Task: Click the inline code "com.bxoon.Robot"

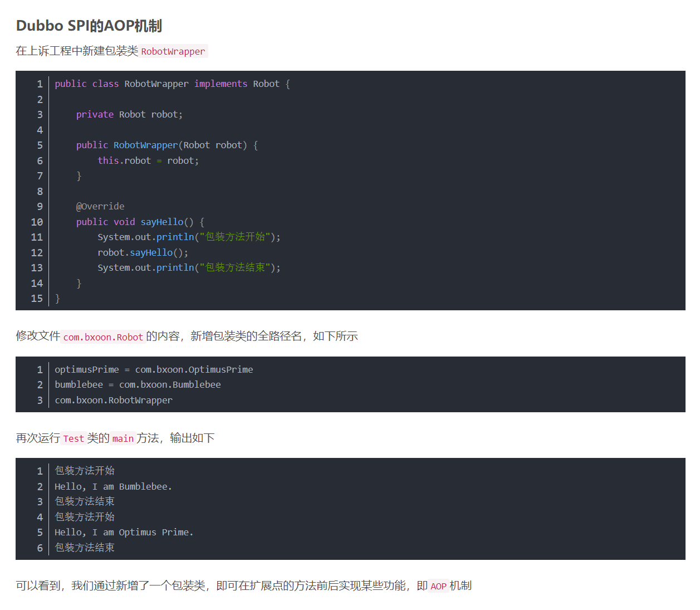Action: tap(103, 337)
